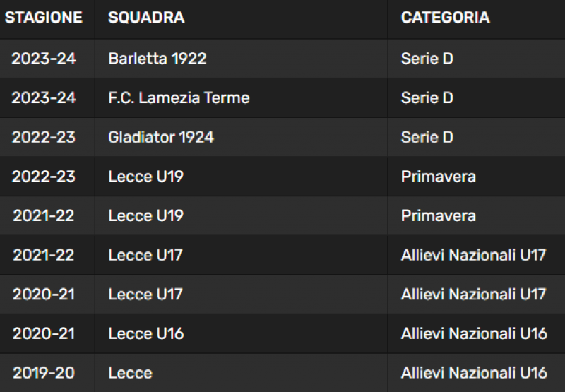Click the 2019-20 season cell
The image size is (565, 392).
click(x=44, y=372)
